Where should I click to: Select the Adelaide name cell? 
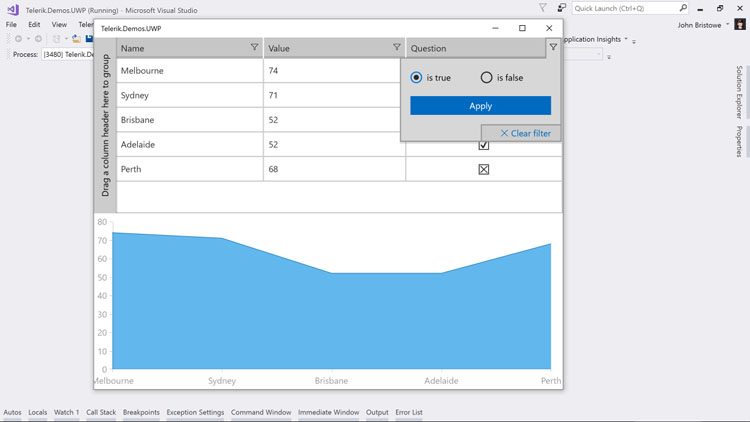pos(189,144)
